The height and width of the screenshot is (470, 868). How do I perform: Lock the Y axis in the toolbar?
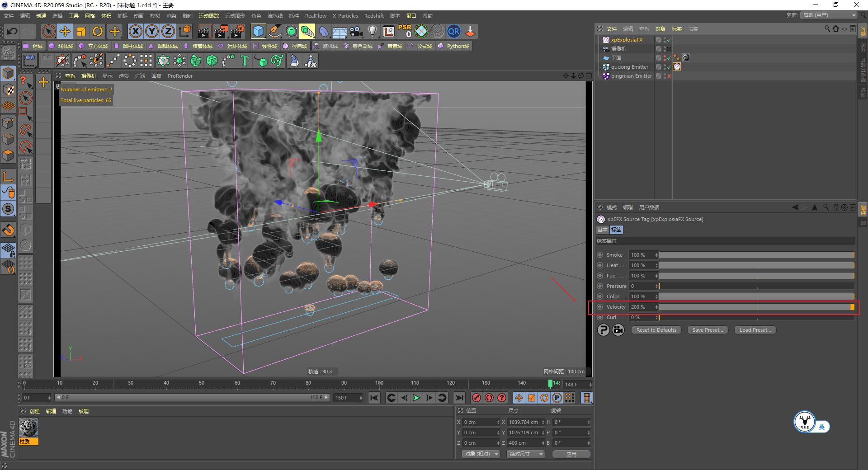click(x=151, y=31)
